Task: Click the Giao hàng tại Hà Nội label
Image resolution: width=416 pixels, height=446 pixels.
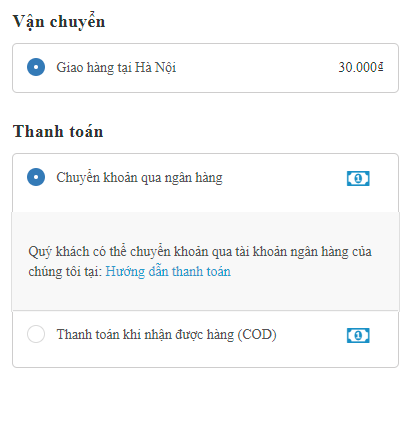Action: tap(116, 68)
